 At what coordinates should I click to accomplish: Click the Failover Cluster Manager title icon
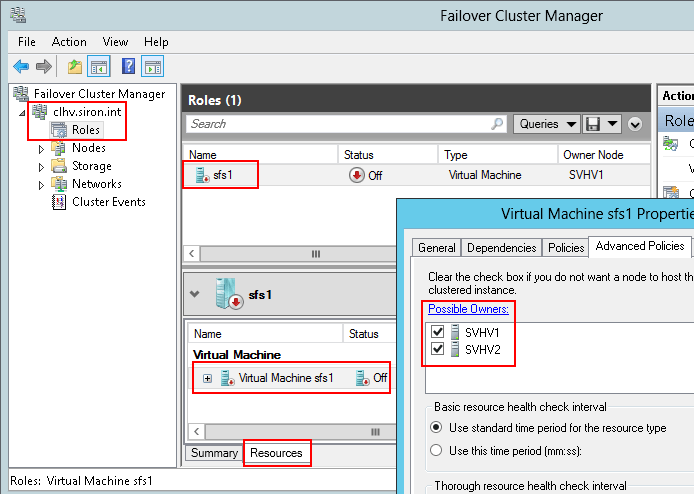(x=18, y=15)
